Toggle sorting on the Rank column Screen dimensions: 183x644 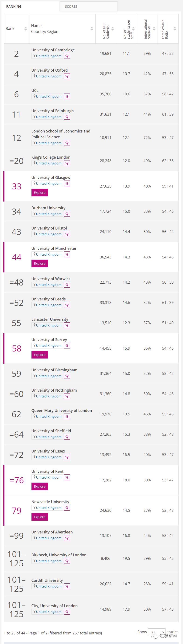point(25,28)
